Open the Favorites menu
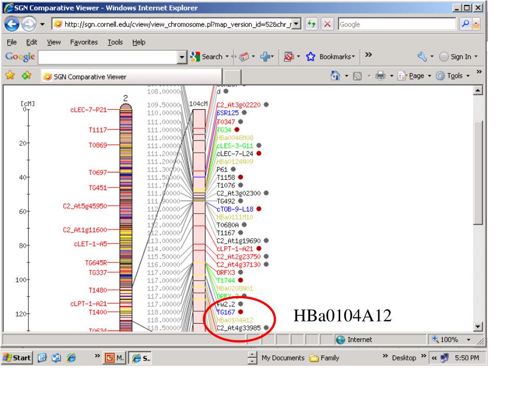This screenshot has height=399, width=532. point(84,42)
